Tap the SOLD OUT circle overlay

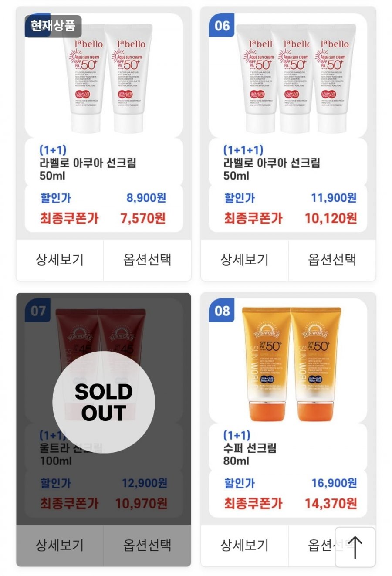pyautogui.click(x=104, y=402)
